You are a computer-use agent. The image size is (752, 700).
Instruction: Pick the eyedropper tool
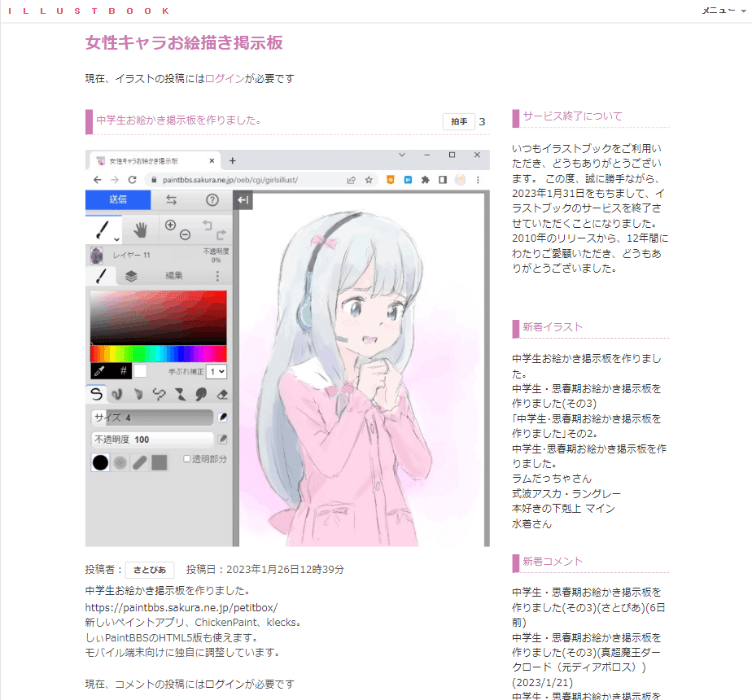click(100, 371)
